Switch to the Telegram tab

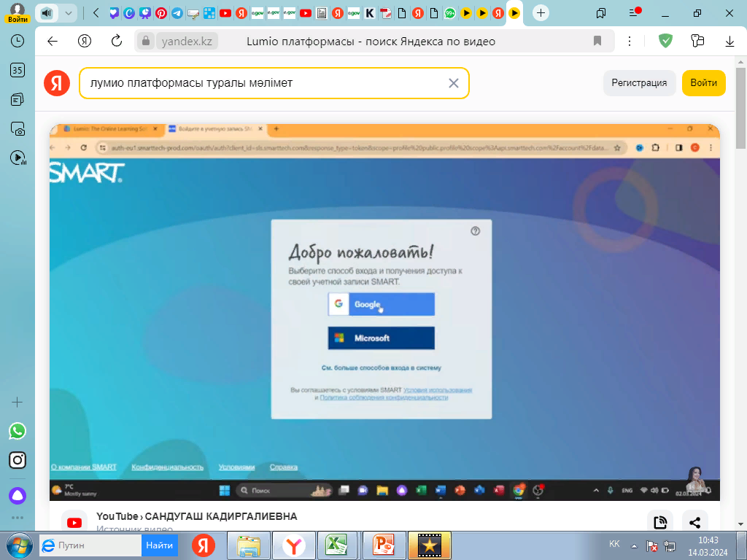[x=177, y=13]
